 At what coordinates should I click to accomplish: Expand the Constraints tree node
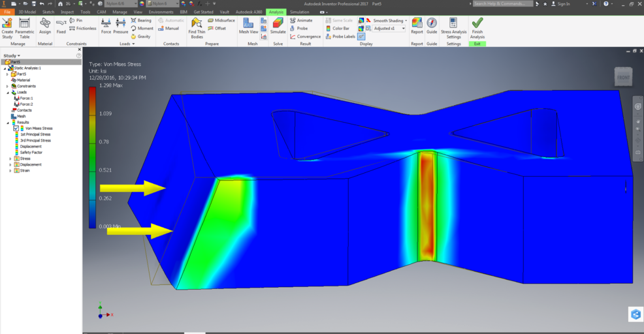8,86
